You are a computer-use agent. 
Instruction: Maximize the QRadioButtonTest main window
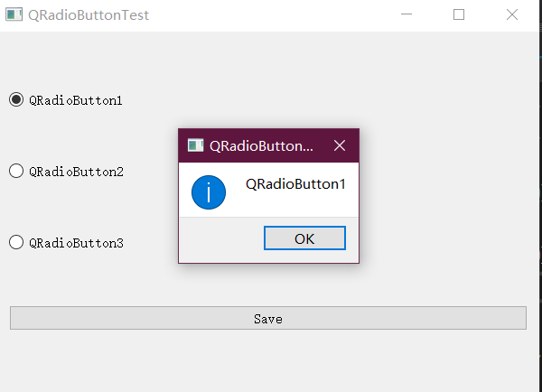pyautogui.click(x=459, y=15)
